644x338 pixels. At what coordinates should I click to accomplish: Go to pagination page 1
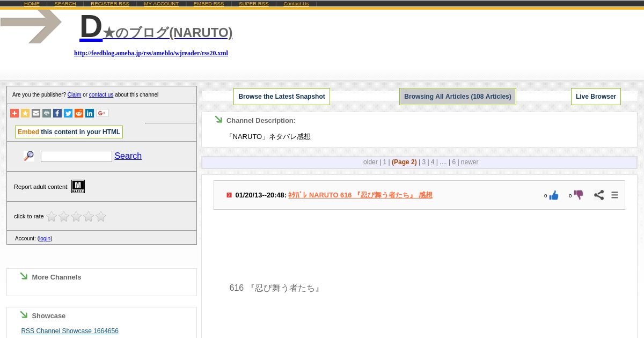pyautogui.click(x=385, y=162)
